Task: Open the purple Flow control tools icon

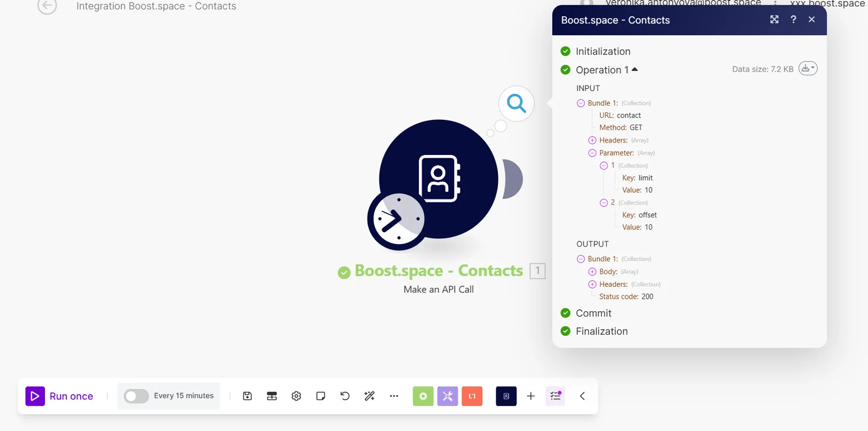Action: pos(448,396)
